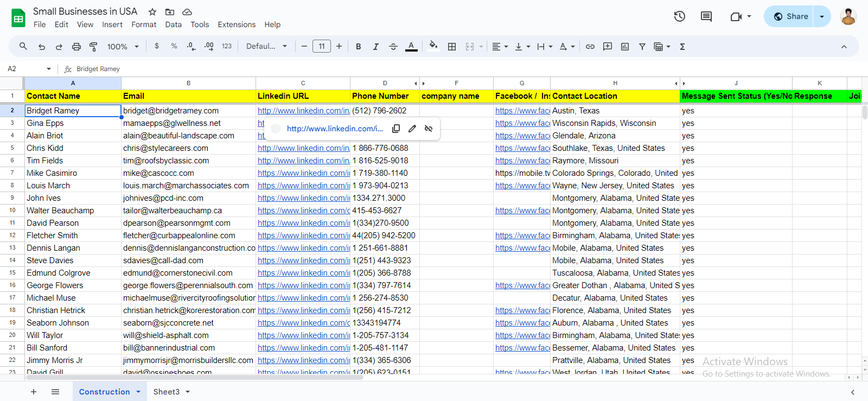Toggle bold formatting
868x401 pixels.
pos(358,47)
